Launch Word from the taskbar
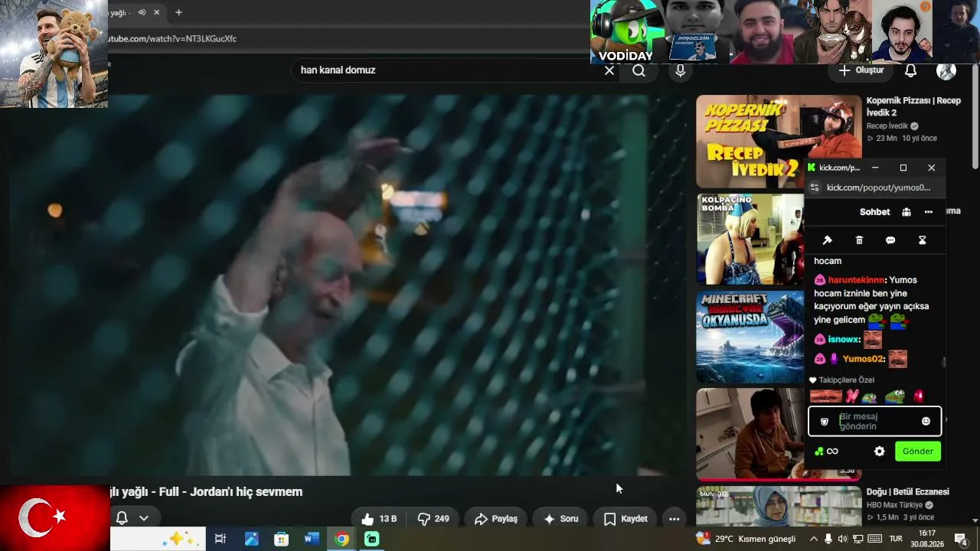This screenshot has width=980, height=551. pos(311,539)
